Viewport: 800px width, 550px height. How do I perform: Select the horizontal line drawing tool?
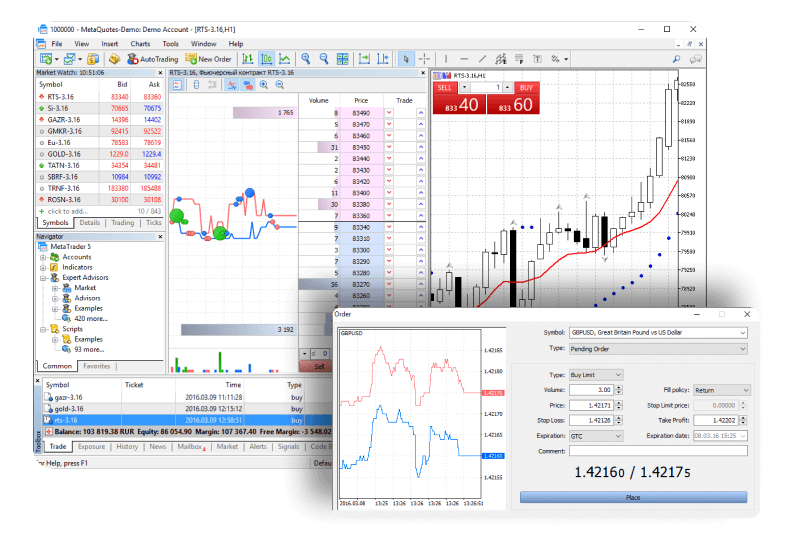[464, 59]
